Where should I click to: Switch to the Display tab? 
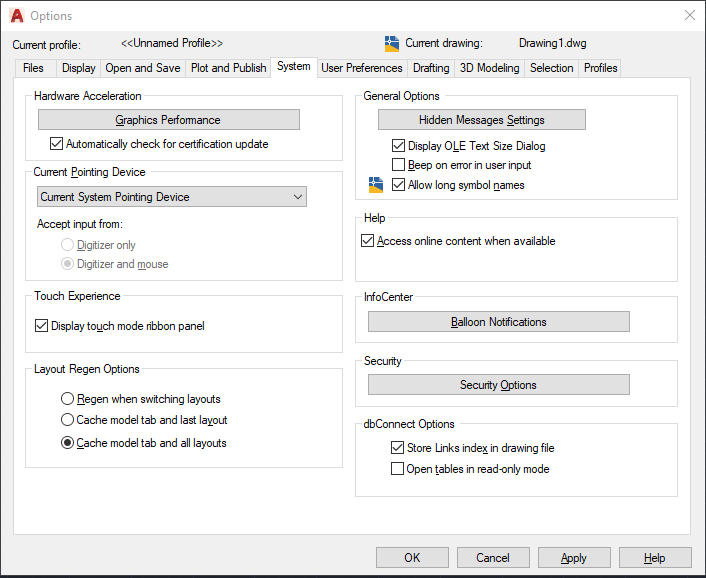point(79,68)
